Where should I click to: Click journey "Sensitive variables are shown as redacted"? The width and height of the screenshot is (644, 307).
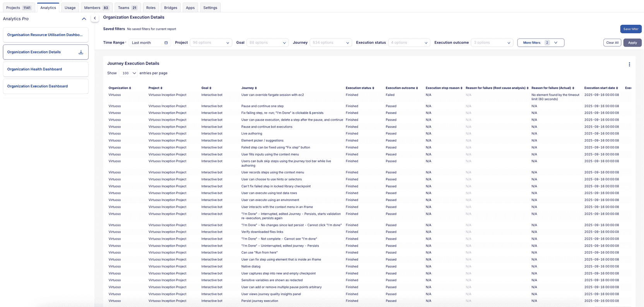272,280
